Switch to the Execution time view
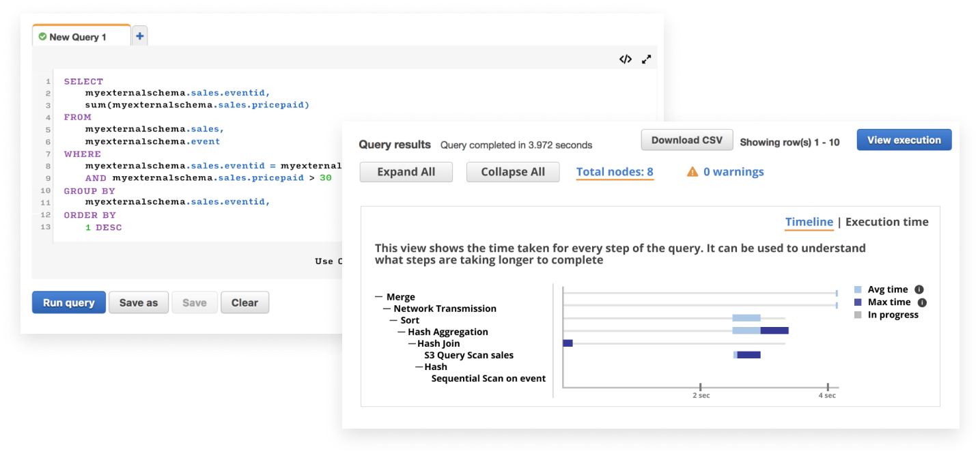The width and height of the screenshot is (980, 456). coord(886,222)
